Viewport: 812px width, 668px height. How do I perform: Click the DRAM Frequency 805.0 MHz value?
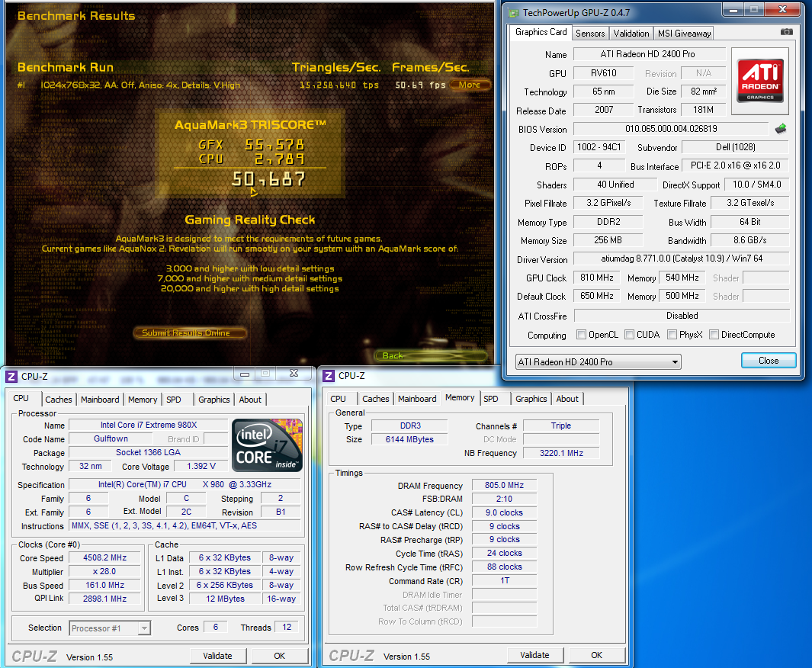(x=504, y=485)
